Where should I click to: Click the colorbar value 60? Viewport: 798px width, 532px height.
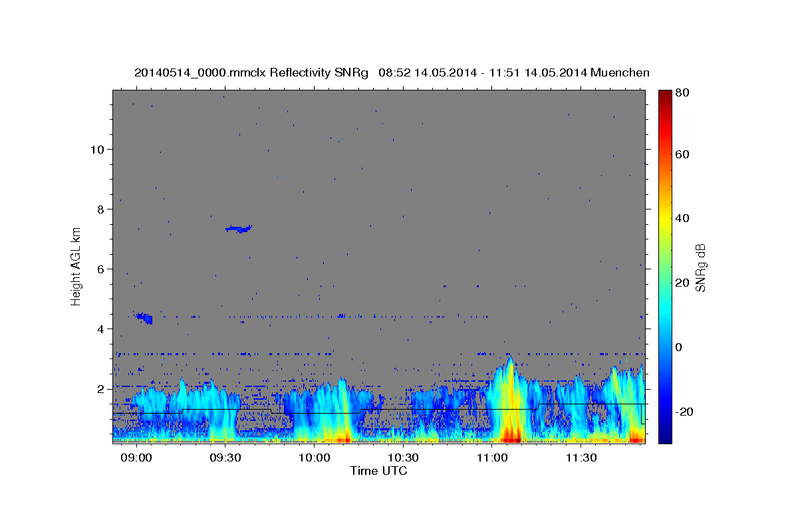[x=682, y=154]
